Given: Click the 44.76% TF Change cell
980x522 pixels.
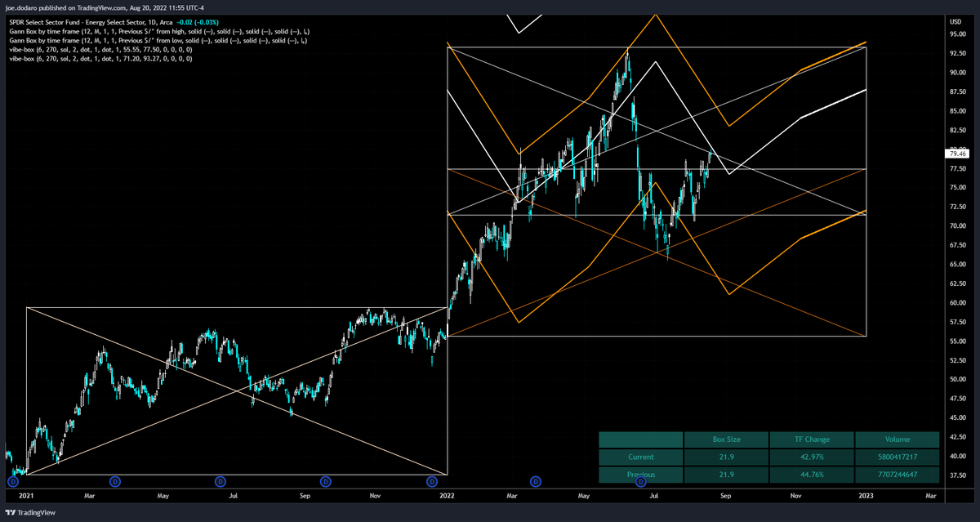Looking at the screenshot, I should [811, 474].
